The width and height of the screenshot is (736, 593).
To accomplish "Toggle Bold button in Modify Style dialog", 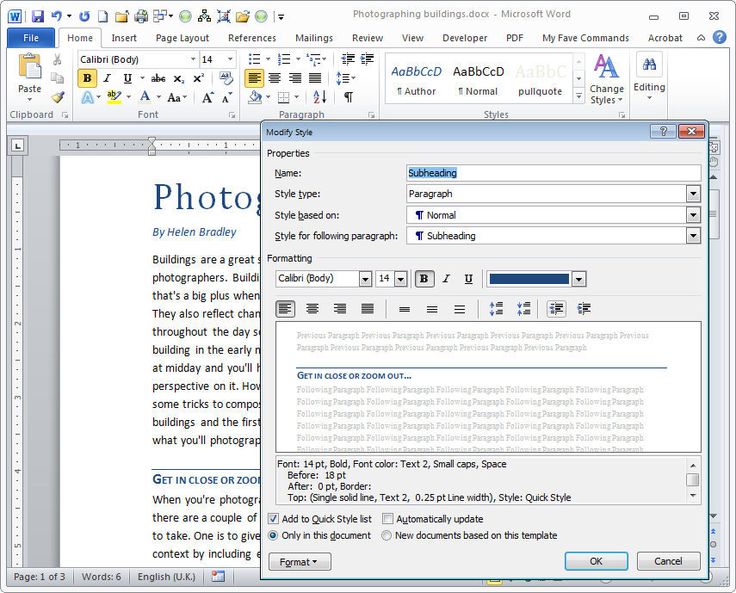I will (424, 279).
